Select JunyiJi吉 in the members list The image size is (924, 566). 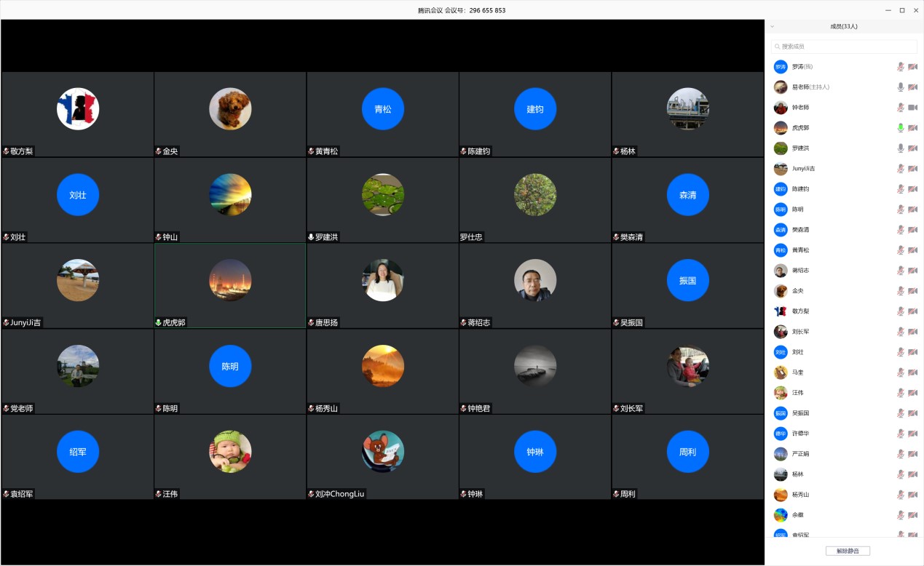[x=803, y=169]
